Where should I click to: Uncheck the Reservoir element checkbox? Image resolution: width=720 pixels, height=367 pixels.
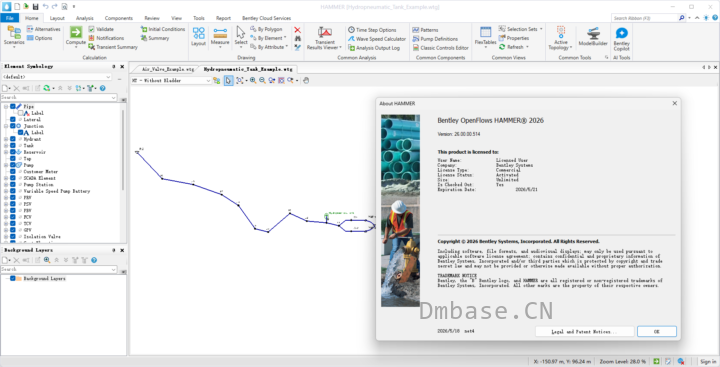coord(13,152)
